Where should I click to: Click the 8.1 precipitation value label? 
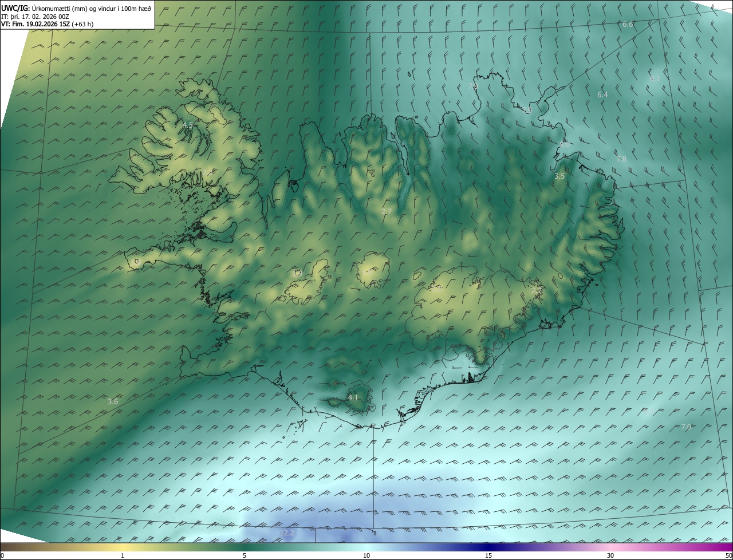click(655, 78)
